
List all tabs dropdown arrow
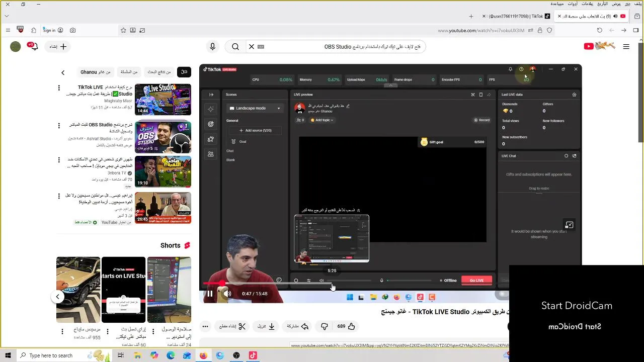(x=7, y=16)
